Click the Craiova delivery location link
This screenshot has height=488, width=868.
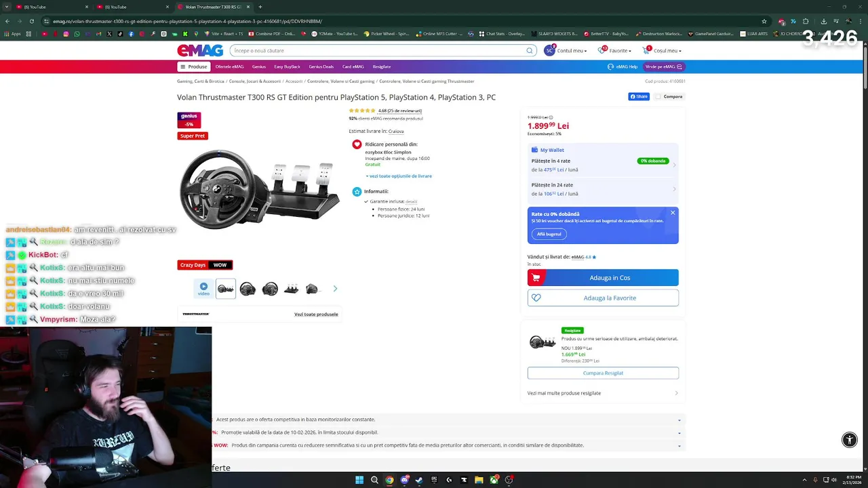click(396, 131)
